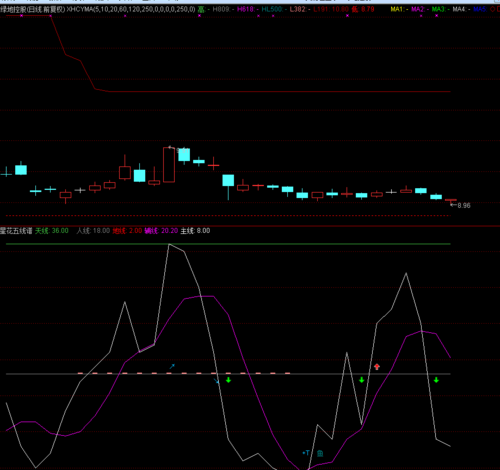Screen dimensions: 500x470
Task: Click the cyan T marker in indicator
Action: pyautogui.click(x=306, y=453)
